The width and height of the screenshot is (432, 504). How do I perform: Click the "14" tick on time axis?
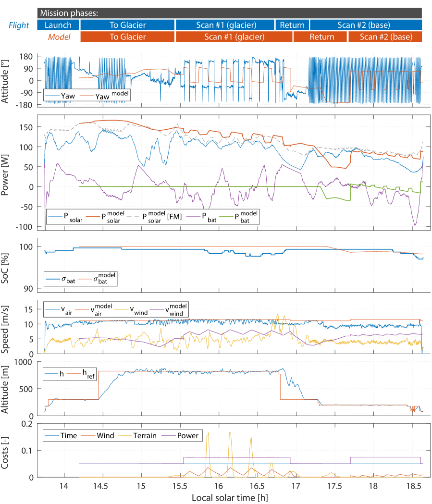click(x=64, y=486)
